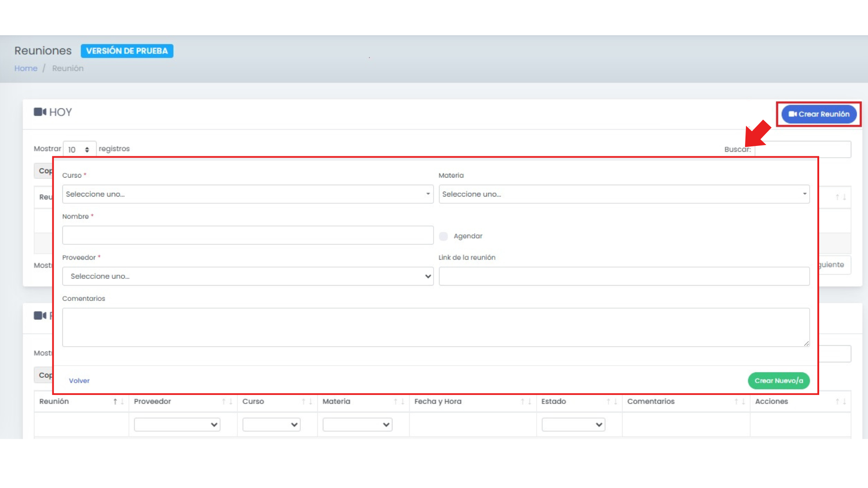The image size is (868, 488).
Task: Click the Comentarios text area
Action: (x=436, y=328)
